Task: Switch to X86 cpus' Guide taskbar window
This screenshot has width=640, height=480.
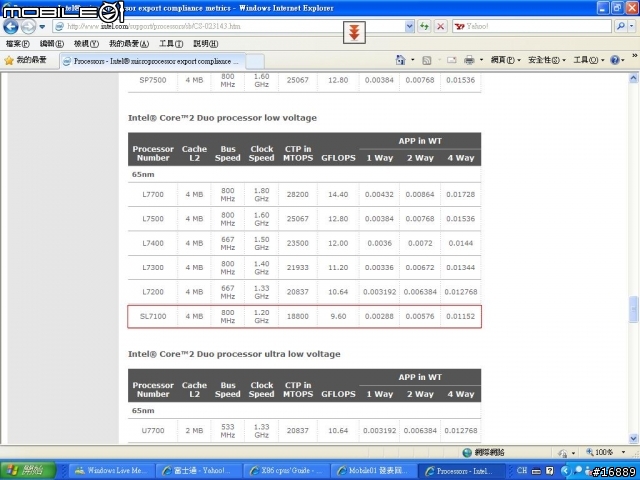Action: point(286,471)
